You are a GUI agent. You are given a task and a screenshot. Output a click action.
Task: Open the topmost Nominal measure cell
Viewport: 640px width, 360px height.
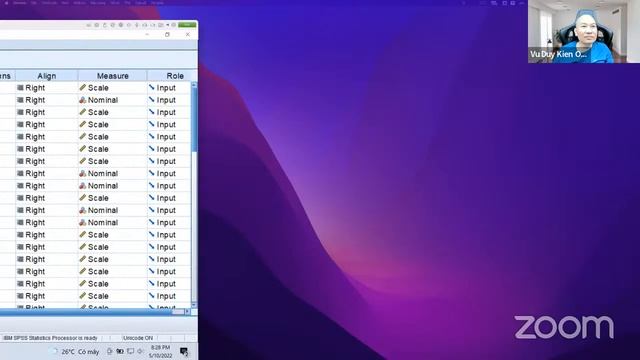tap(113, 100)
